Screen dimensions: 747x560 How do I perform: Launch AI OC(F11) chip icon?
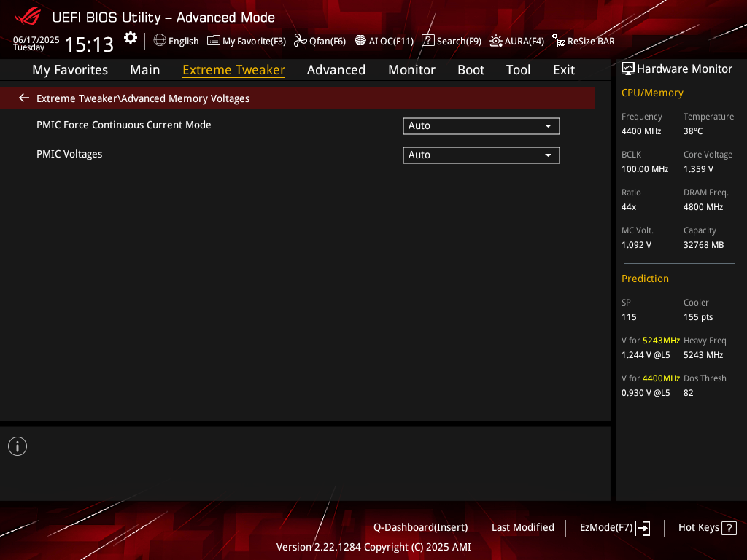(360, 41)
